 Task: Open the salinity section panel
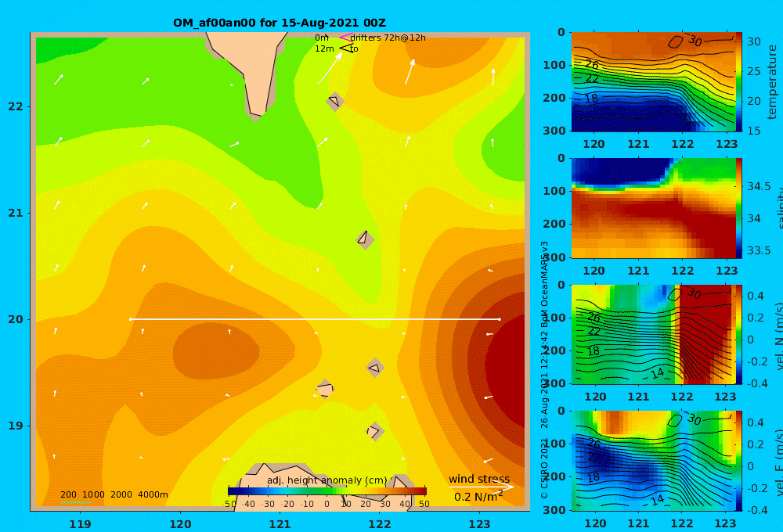pos(653,208)
